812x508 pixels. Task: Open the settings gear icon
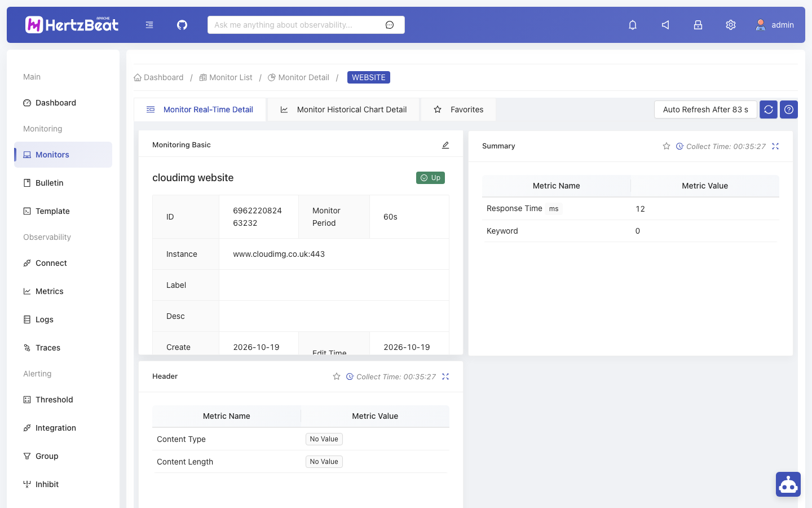(x=731, y=25)
